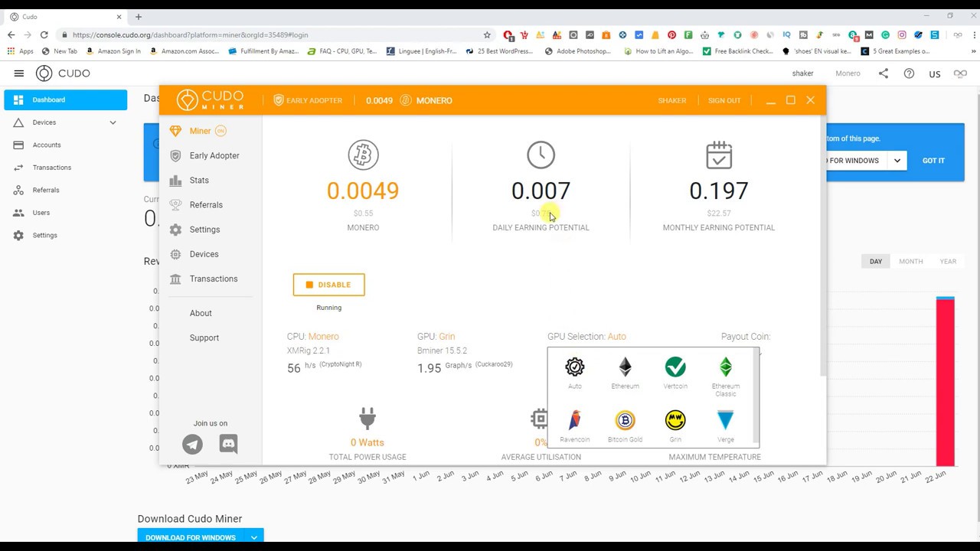Click the total power usage plug icon
Screen dimensions: 980x551
367,419
